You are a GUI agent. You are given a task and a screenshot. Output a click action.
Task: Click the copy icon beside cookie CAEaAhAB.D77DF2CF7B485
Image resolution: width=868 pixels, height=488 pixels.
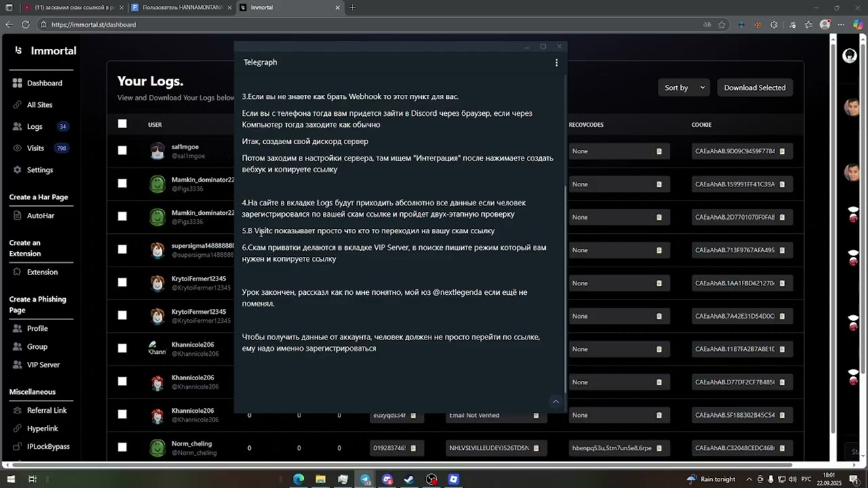[782, 382]
